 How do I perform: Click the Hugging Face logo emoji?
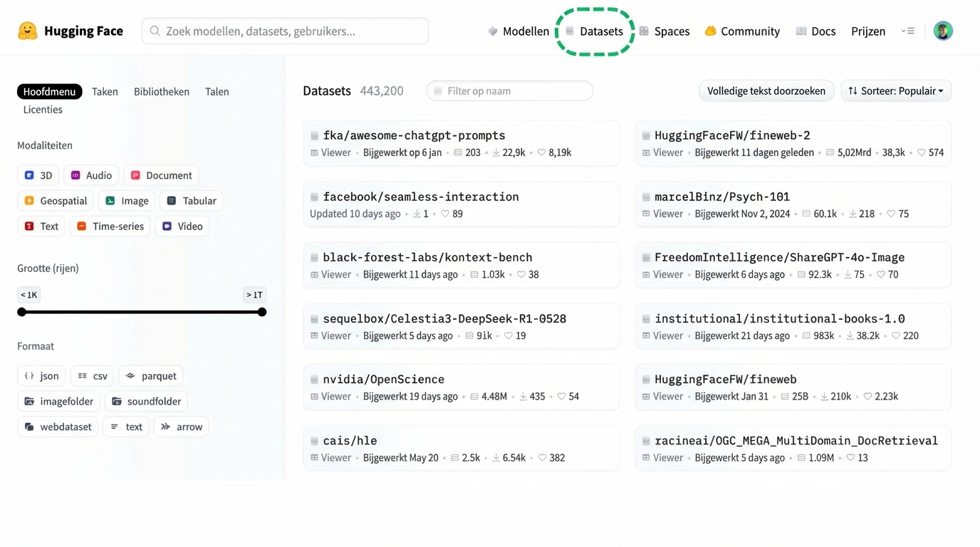coord(27,31)
